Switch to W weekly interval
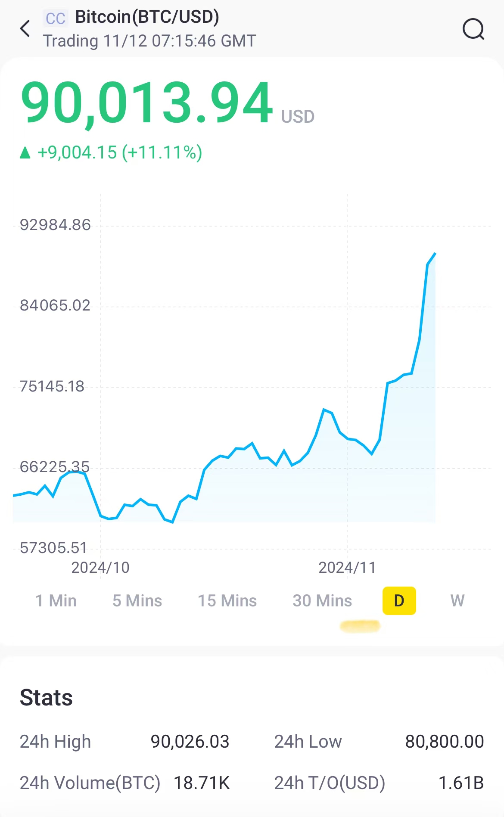The height and width of the screenshot is (817, 504). click(457, 600)
